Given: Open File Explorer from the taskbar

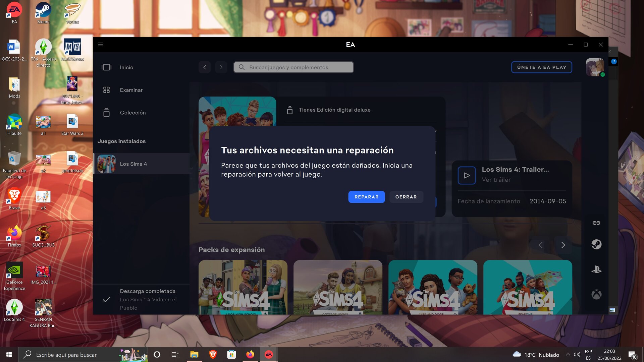Looking at the screenshot, I should pyautogui.click(x=194, y=355).
